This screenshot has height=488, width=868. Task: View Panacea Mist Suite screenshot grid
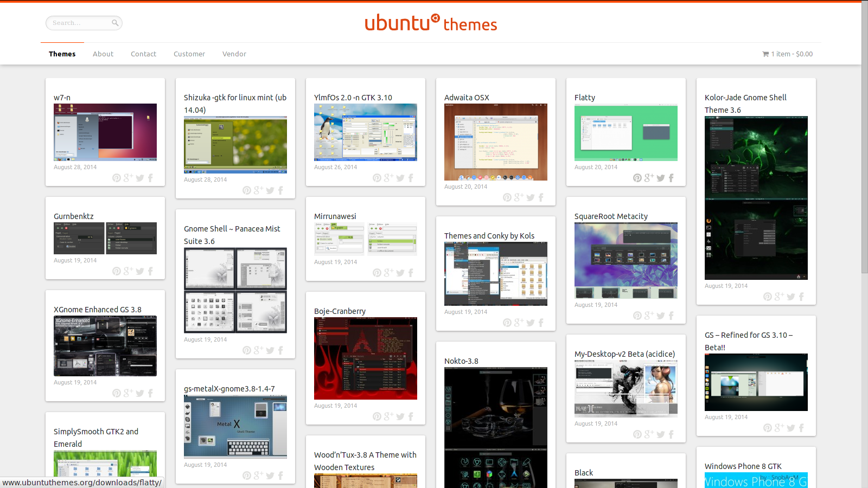(235, 291)
